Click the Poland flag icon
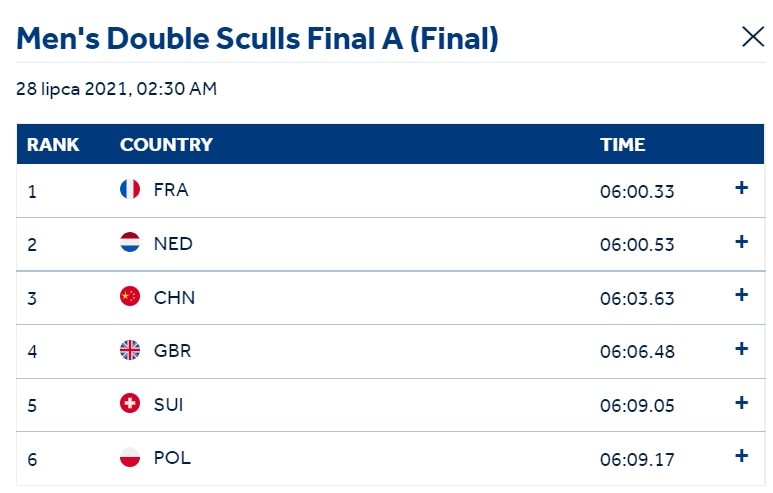This screenshot has width=773, height=493. tap(130, 457)
